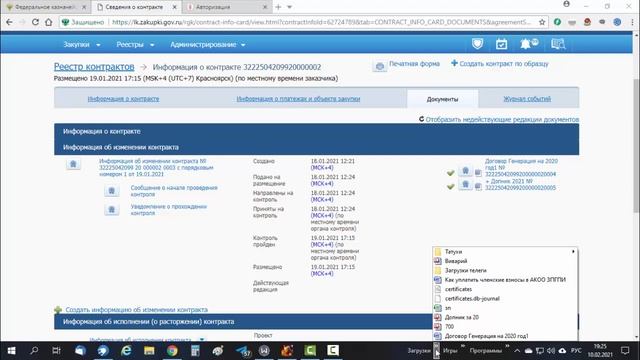This screenshot has height=360, width=640.
Task: Open a new browser tab with plus button
Action: pyautogui.click(x=278, y=7)
